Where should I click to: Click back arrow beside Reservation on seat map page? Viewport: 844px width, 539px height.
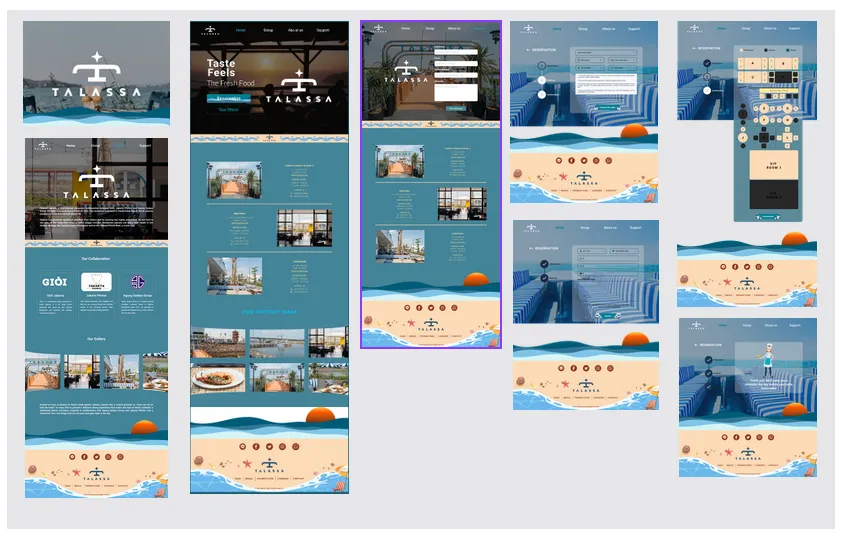694,48
